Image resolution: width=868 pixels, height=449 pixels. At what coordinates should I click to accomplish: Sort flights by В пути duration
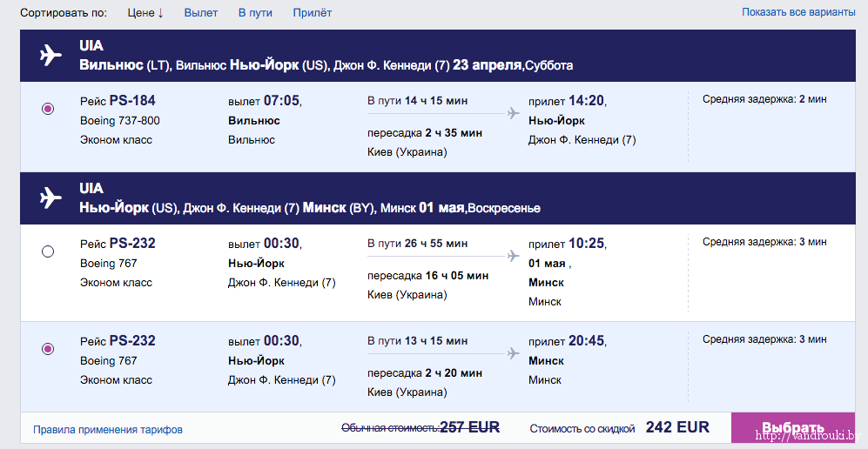[x=255, y=13]
